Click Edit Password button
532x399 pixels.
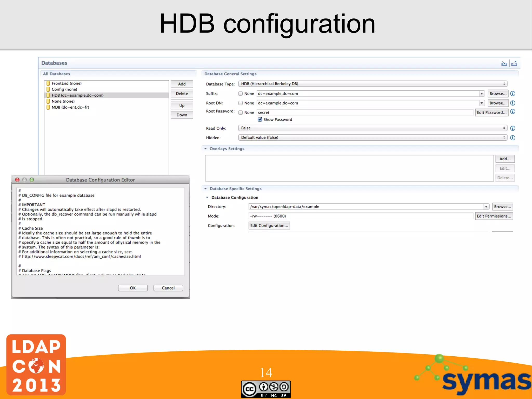tap(492, 113)
